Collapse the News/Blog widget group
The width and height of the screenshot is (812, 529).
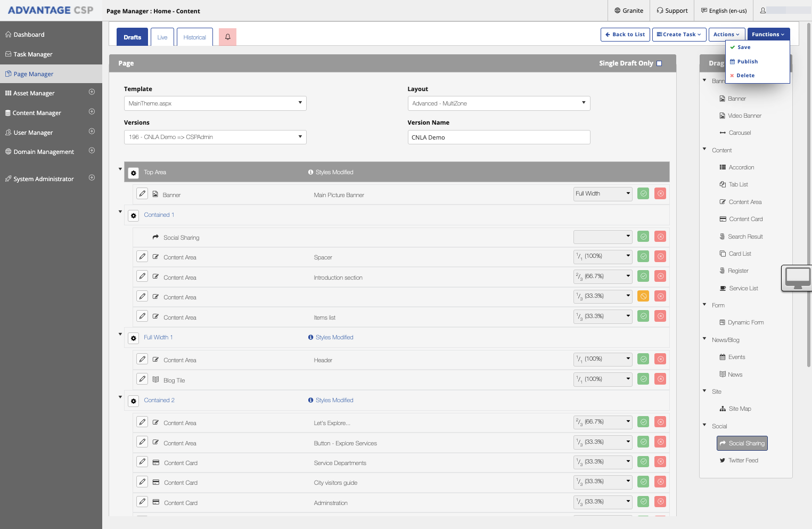pos(704,338)
